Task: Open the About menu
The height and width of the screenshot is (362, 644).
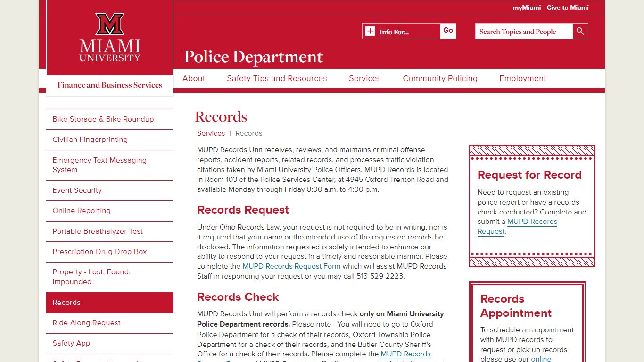Action: (194, 79)
